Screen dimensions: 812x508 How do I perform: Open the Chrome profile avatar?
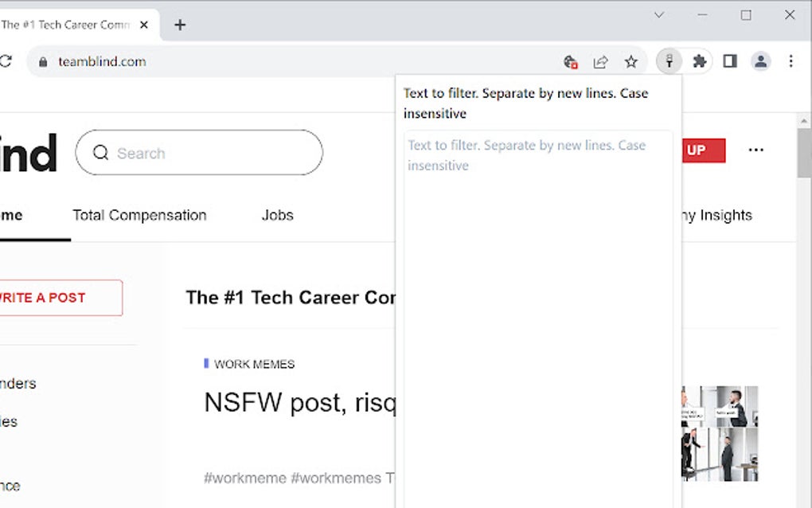tap(761, 61)
